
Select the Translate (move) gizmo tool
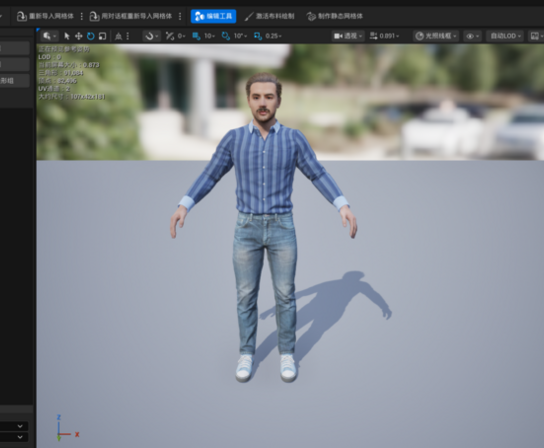tap(79, 36)
